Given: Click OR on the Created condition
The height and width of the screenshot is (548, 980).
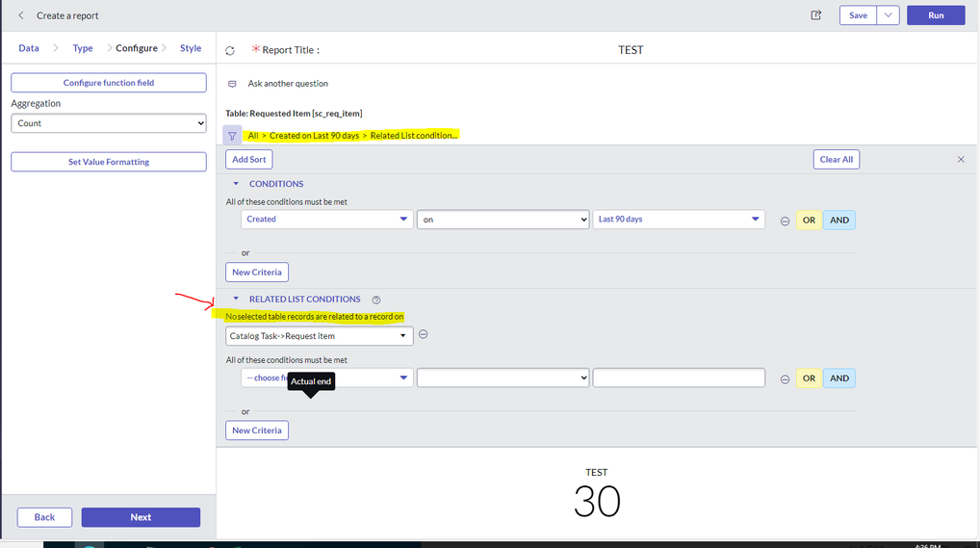Looking at the screenshot, I should click(809, 221).
